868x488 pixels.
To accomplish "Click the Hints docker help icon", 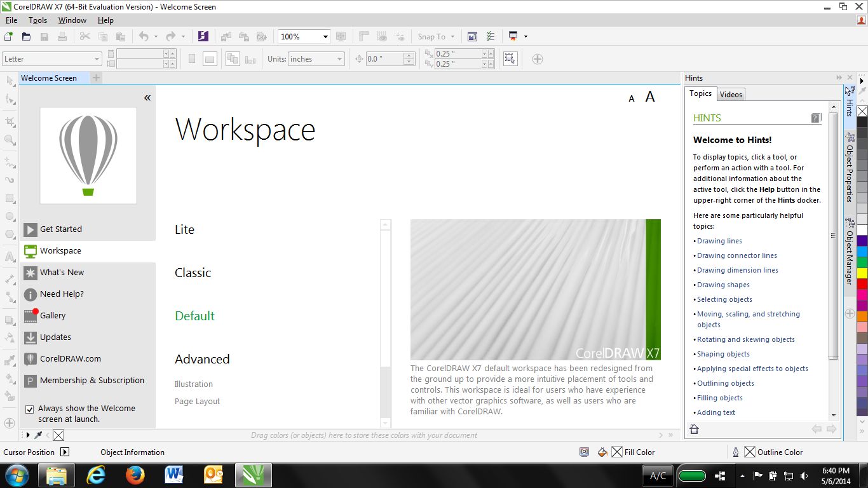I will [817, 118].
